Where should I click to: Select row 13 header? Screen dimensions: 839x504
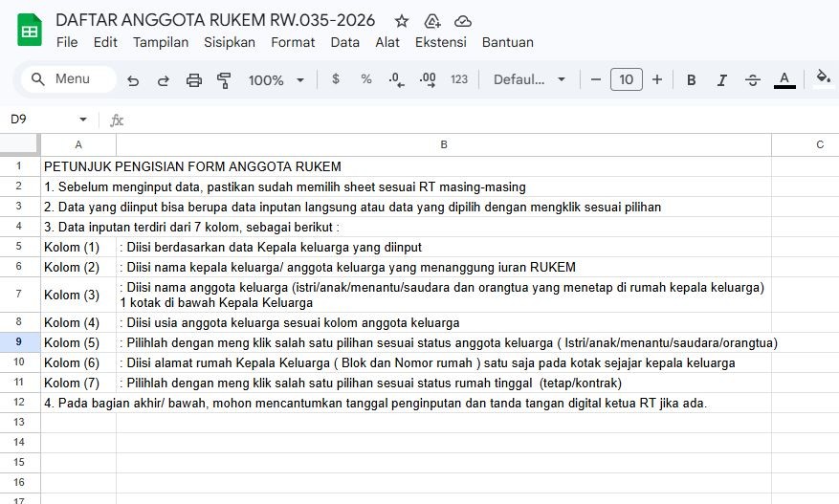pos(19,422)
